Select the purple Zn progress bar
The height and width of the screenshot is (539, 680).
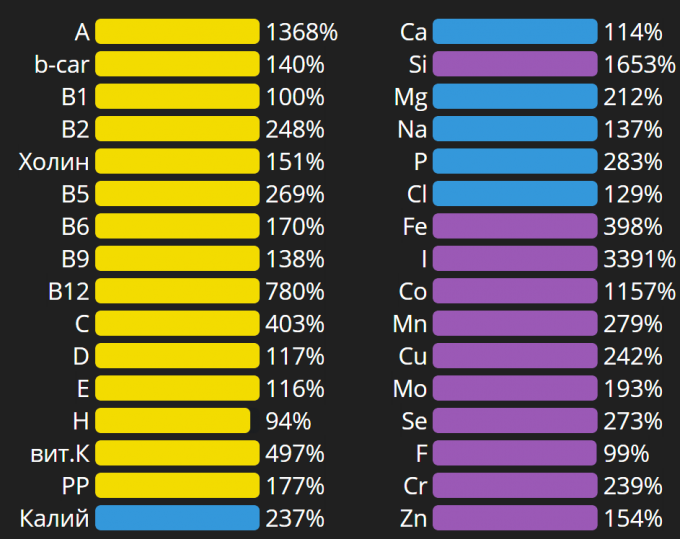(515, 518)
